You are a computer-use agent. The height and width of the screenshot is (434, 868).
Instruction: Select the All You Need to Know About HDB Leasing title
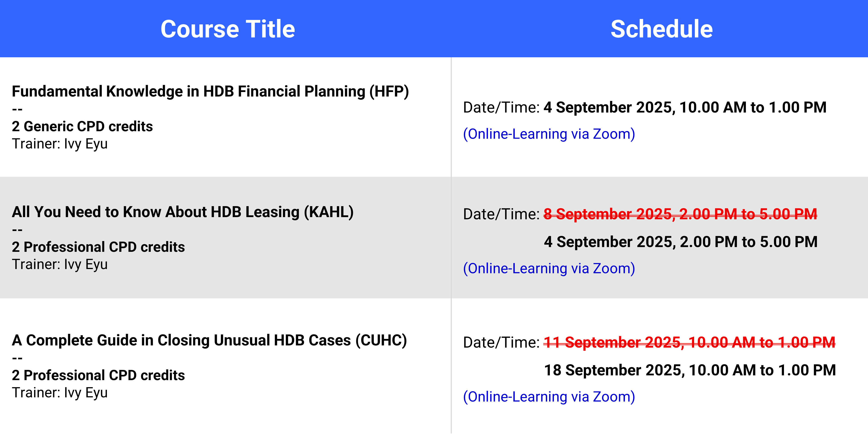coord(183,212)
